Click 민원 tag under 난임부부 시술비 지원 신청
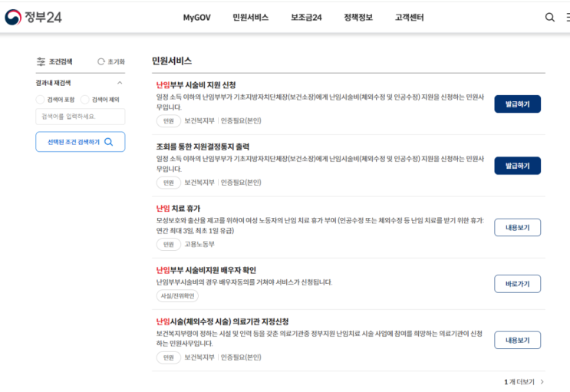 [x=169, y=120]
